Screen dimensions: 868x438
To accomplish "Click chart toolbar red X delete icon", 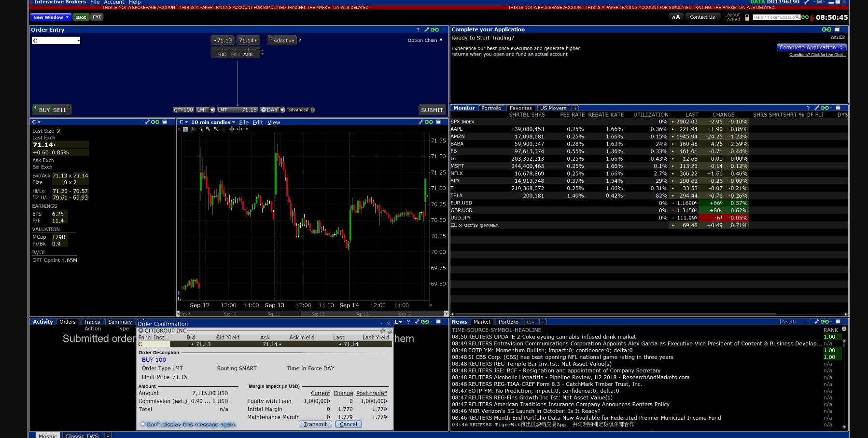I will (x=179, y=129).
